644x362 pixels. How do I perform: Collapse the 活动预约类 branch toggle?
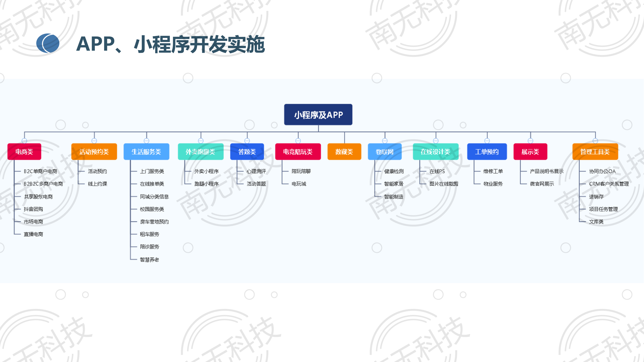tap(94, 141)
